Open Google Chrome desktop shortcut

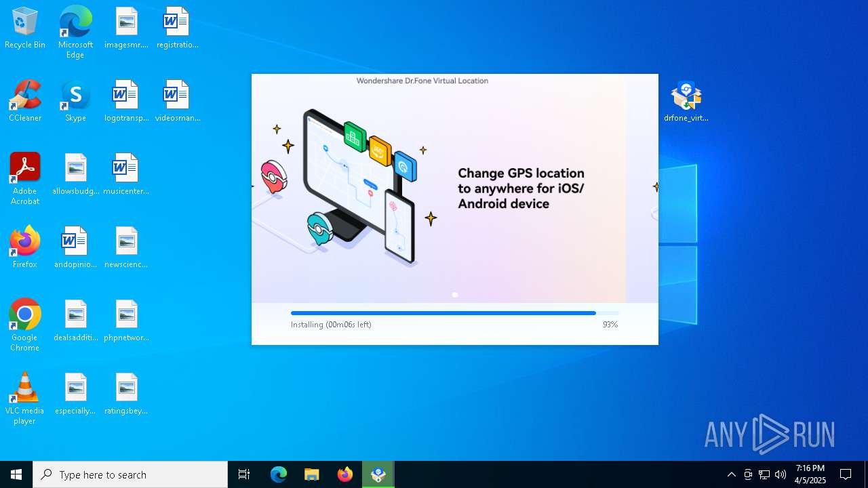tap(25, 325)
